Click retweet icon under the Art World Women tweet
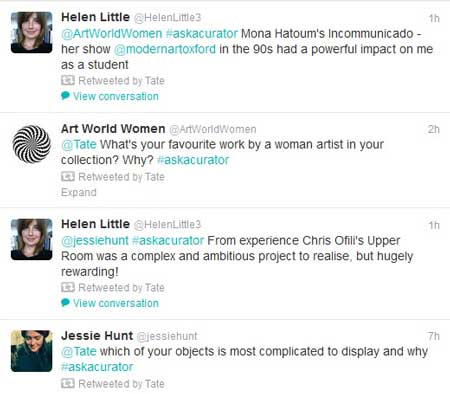Viewport: 450px width, 394px height. tap(68, 176)
